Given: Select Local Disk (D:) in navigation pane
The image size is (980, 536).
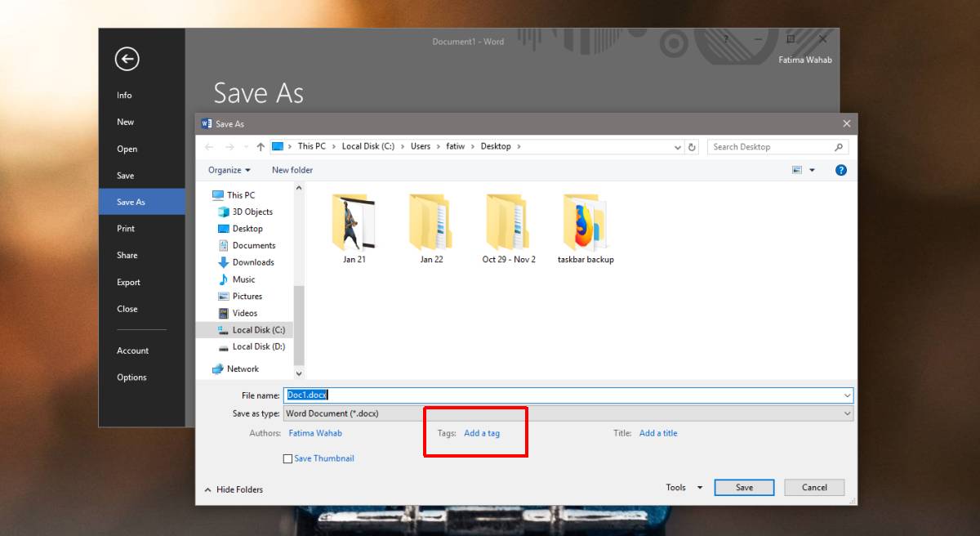Looking at the screenshot, I should [x=252, y=346].
